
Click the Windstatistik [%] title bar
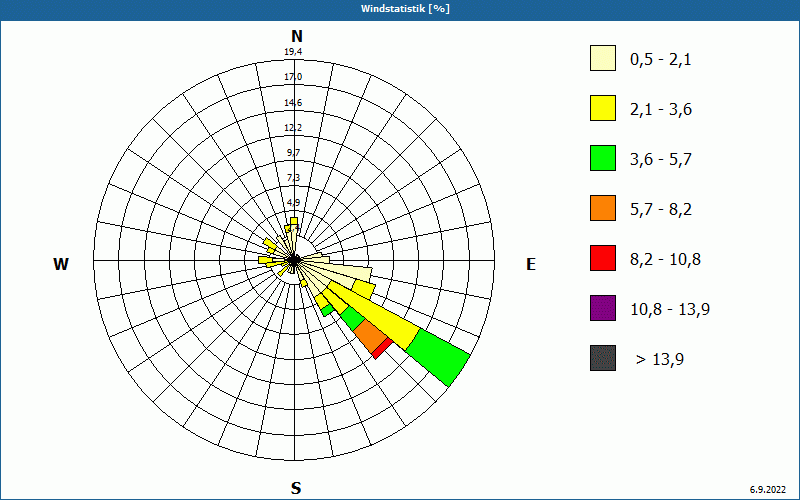(400, 9)
